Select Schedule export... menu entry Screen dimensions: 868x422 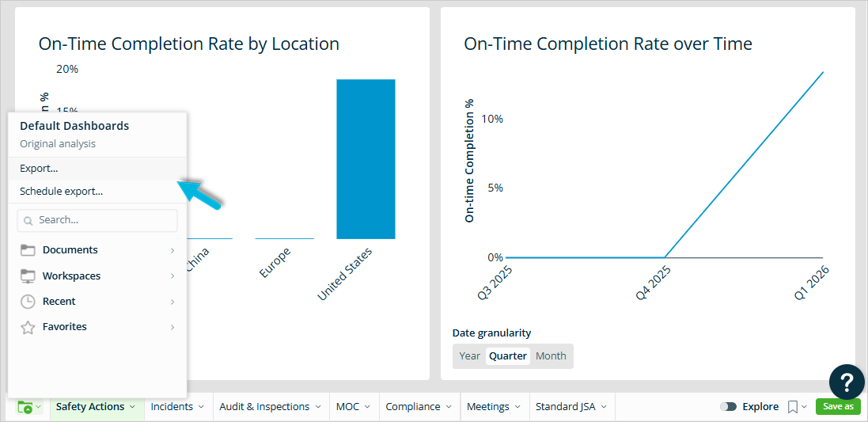point(61,192)
